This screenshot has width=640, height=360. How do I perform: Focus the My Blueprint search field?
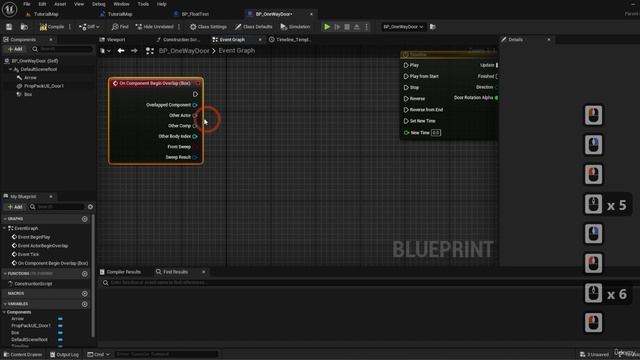57,207
